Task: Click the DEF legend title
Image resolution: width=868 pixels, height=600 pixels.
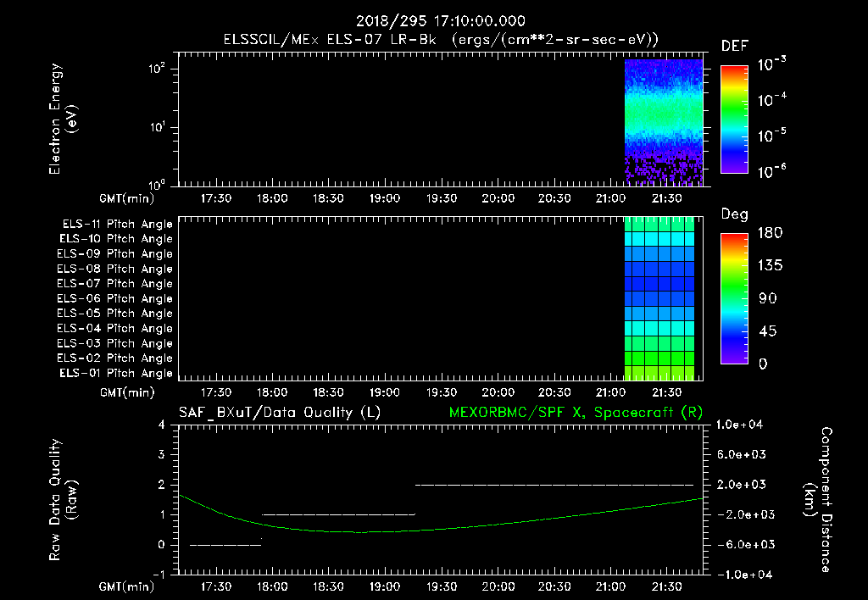Action: click(x=734, y=46)
